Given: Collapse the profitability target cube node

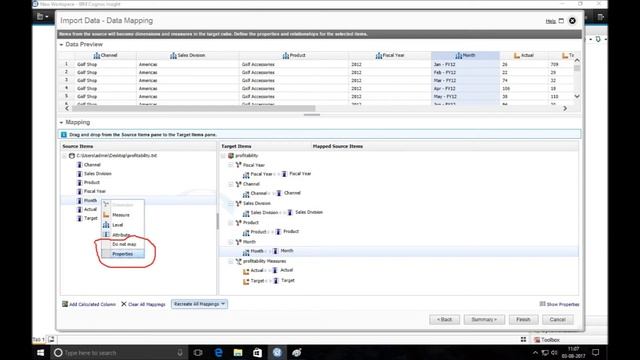Looking at the screenshot, I should 223,156.
